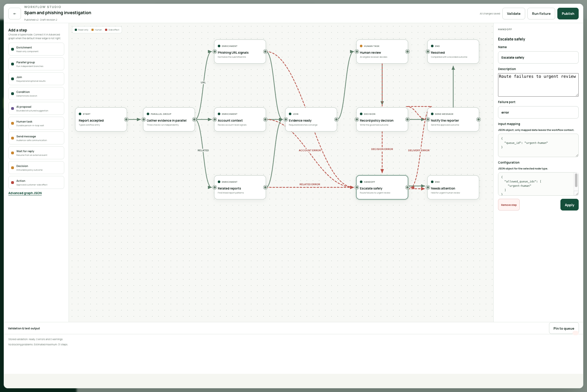Viewport: 587px width, 392px height.
Task: Click the Input mapping JSON editor
Action: pos(538,145)
